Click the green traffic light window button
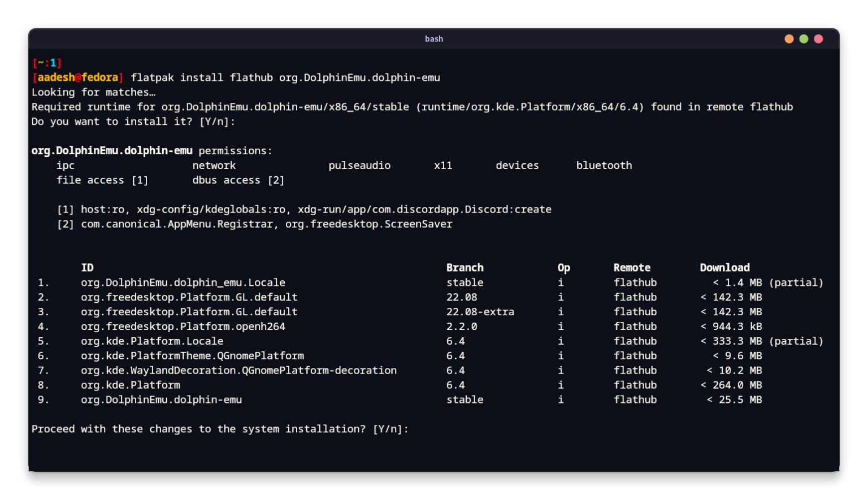 pyautogui.click(x=803, y=39)
